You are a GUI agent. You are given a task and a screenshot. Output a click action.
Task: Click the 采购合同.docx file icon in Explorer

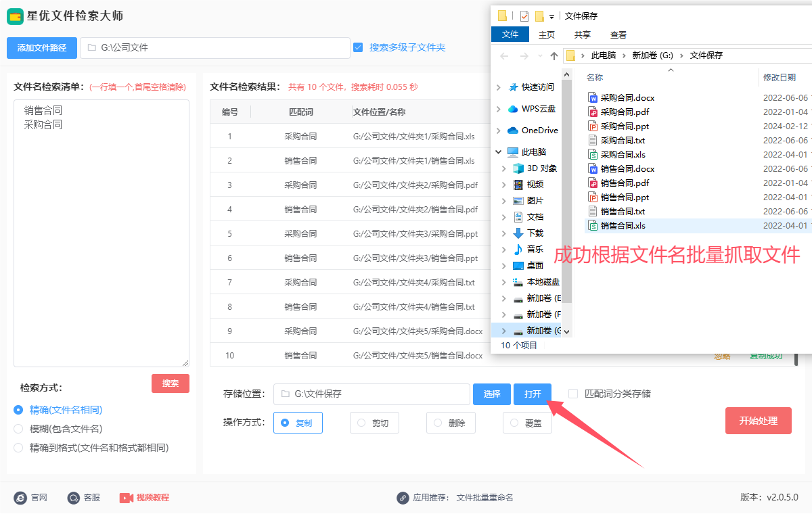593,98
